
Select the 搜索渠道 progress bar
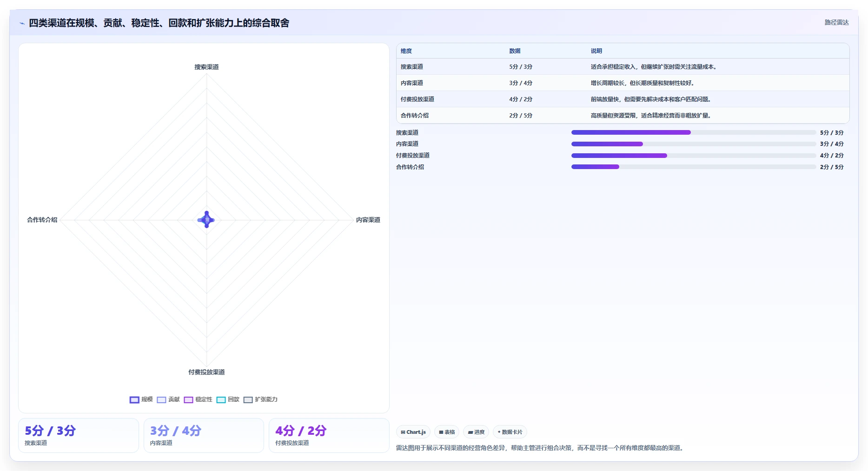coord(694,132)
